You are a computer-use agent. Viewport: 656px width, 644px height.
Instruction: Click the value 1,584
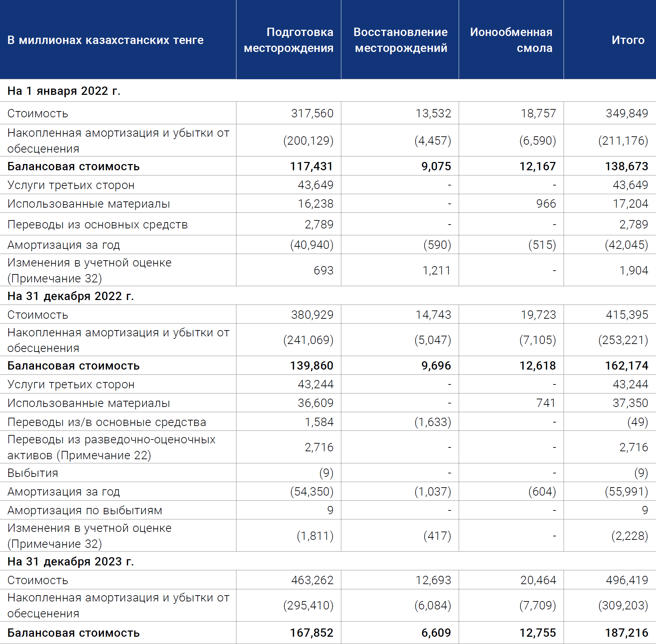319,422
